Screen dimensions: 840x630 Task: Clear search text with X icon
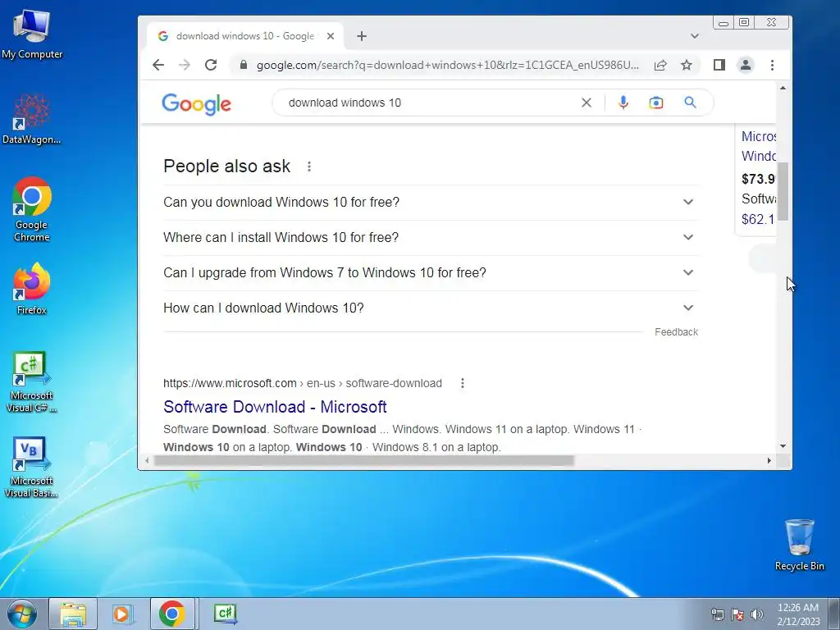click(x=587, y=103)
